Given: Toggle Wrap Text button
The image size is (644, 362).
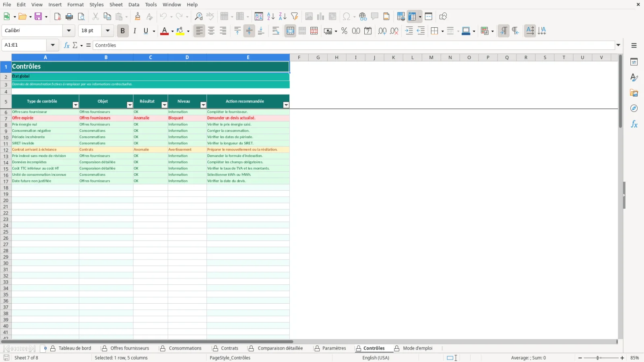Looking at the screenshot, I should (x=276, y=31).
